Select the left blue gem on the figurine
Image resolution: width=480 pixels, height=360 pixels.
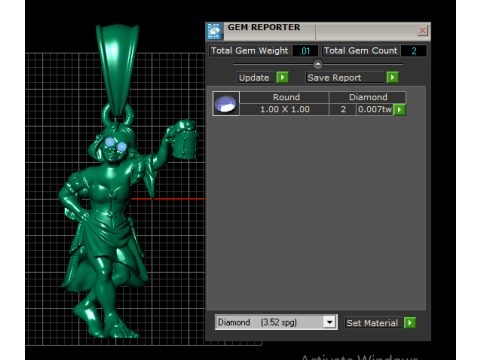tap(110, 142)
